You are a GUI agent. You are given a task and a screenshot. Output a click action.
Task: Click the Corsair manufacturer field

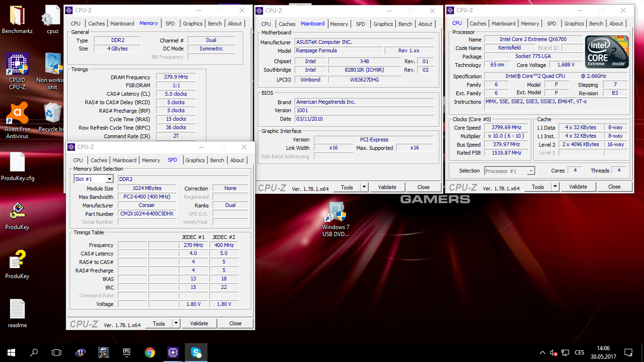tap(147, 205)
